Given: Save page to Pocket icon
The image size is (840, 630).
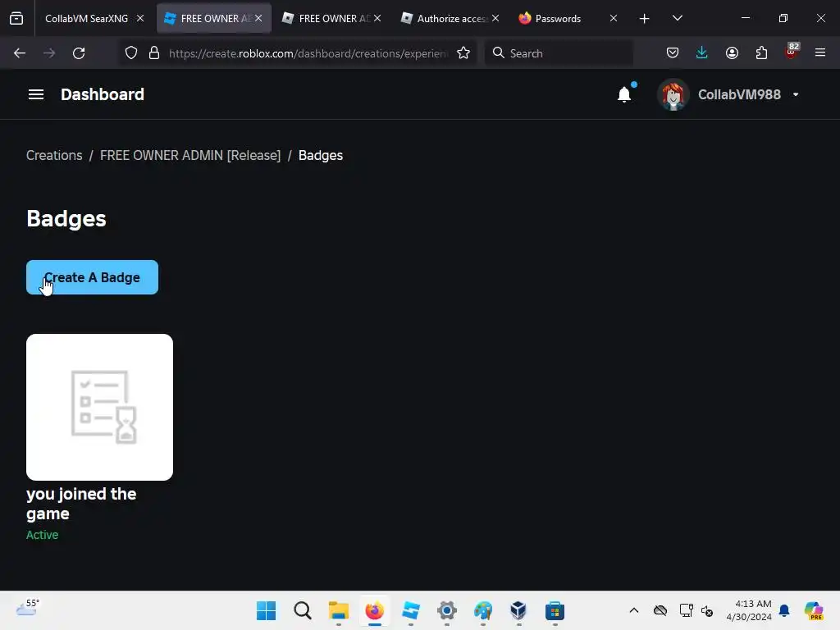Looking at the screenshot, I should [x=673, y=53].
